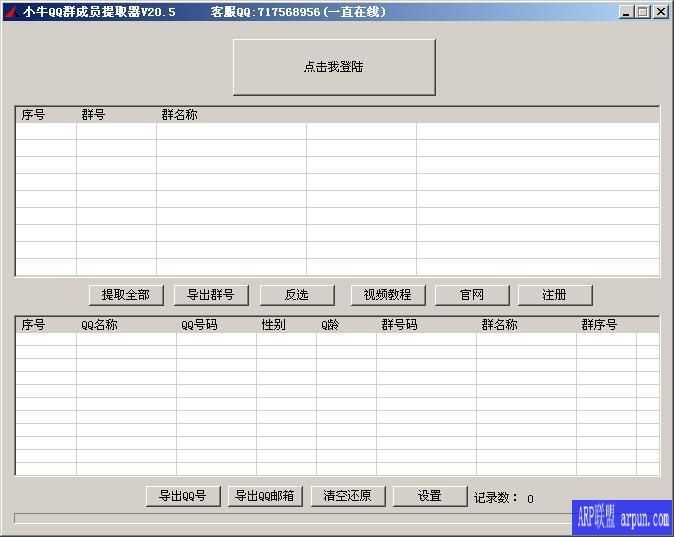Click 群名称 header in upper group list

pos(231,115)
